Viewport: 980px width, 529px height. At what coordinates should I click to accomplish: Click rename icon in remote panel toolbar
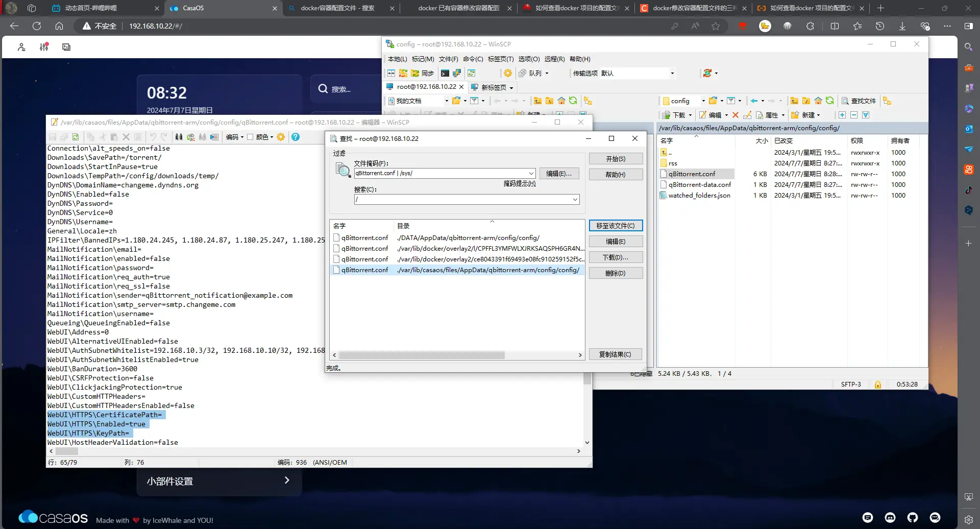pyautogui.click(x=747, y=115)
